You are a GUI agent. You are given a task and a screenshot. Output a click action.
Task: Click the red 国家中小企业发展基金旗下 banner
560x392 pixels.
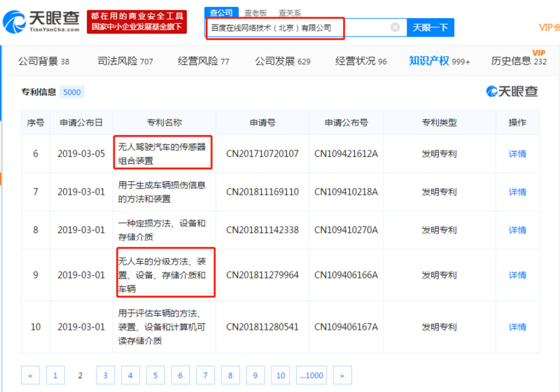(x=136, y=22)
